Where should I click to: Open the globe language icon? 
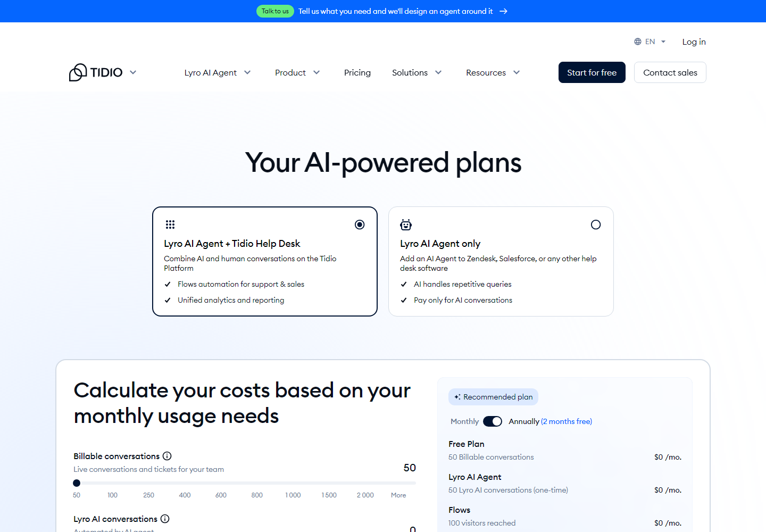click(x=638, y=41)
